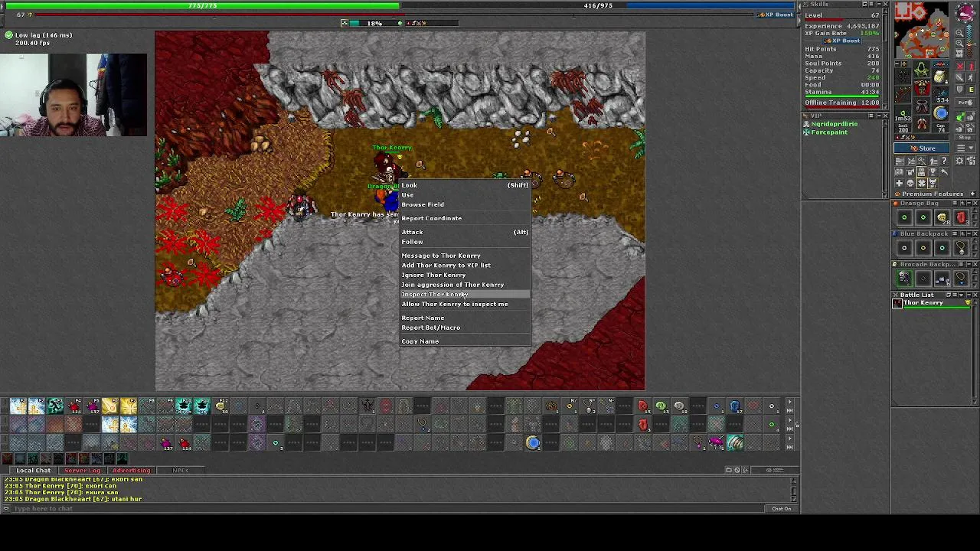The image size is (980, 551).
Task: Click the blue mana bar
Action: pyautogui.click(x=597, y=5)
